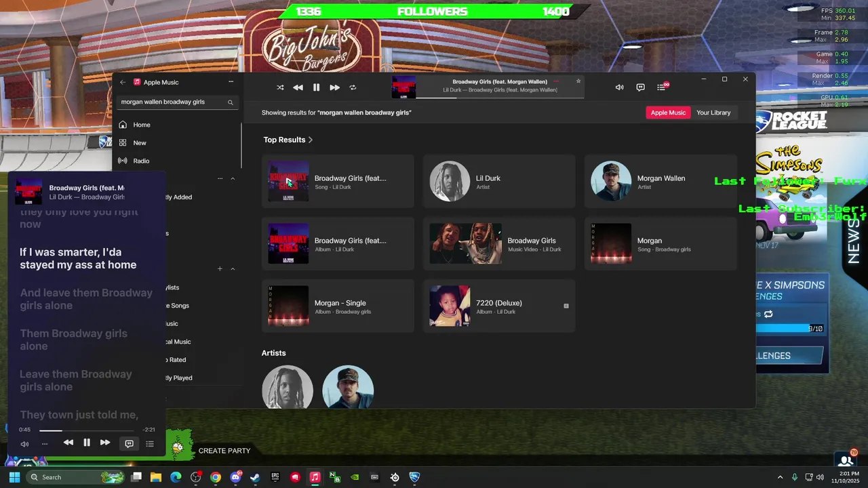Screen dimensions: 868x488
Task: Open the Morgan song result by Broadway girls
Action: (660, 243)
